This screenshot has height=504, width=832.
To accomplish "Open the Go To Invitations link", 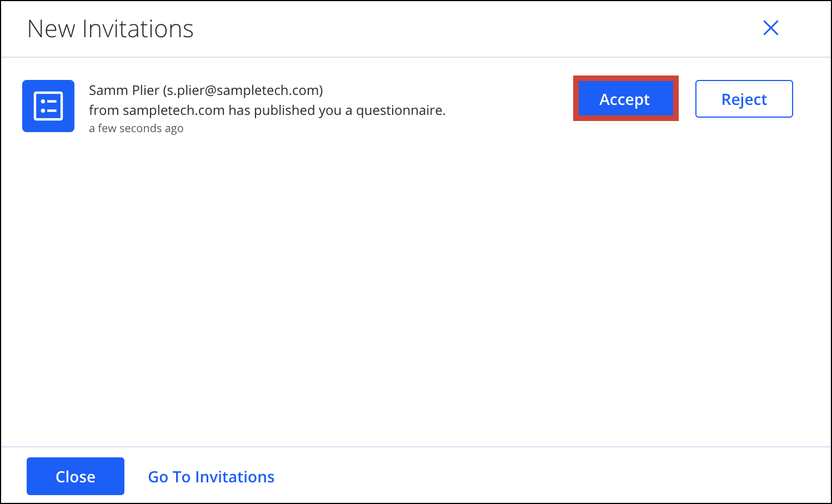I will (x=211, y=477).
